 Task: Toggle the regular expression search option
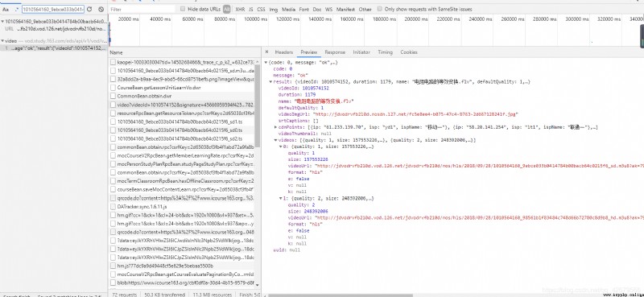click(16, 9)
